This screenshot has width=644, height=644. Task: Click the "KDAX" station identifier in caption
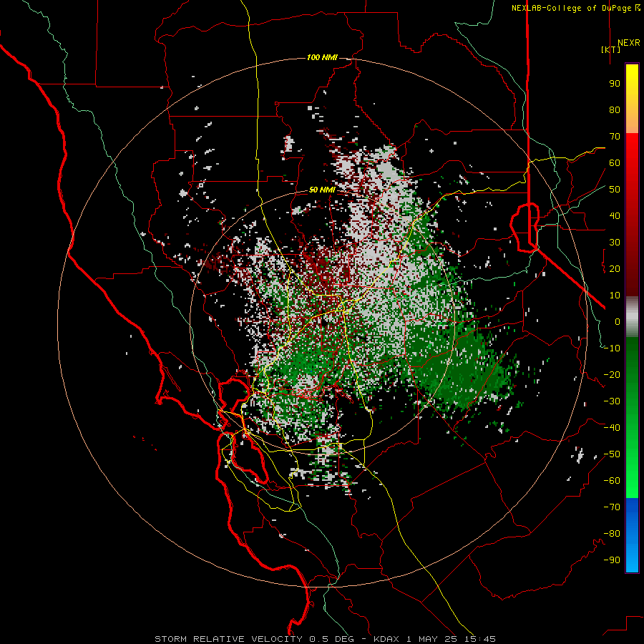[x=386, y=639]
